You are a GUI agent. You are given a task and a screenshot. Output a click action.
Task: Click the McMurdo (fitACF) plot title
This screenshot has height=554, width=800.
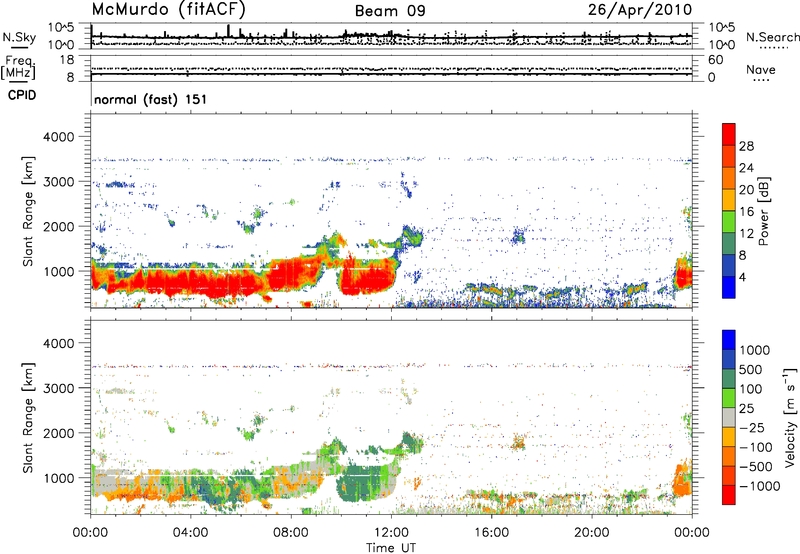(168, 9)
